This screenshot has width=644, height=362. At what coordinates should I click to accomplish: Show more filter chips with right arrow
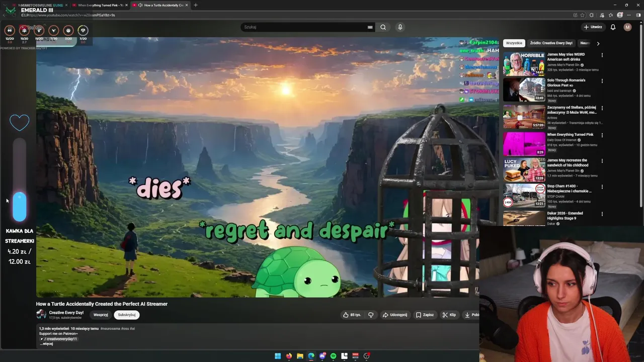point(598,43)
